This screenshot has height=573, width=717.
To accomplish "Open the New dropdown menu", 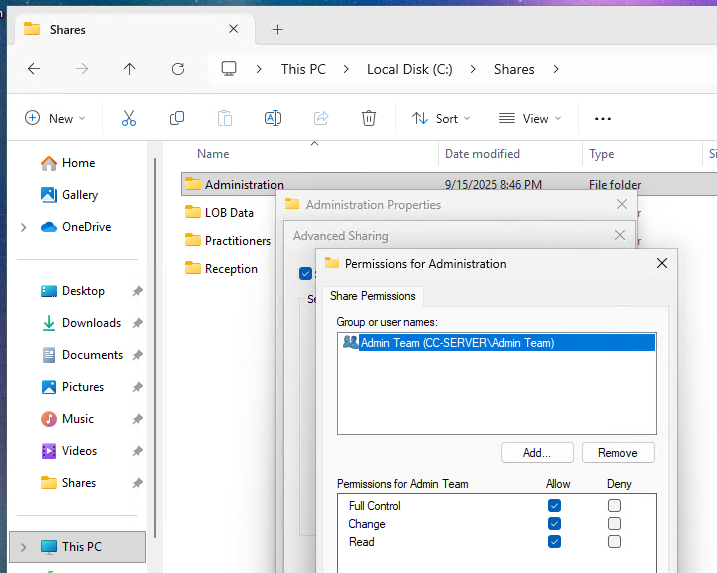I will click(55, 118).
